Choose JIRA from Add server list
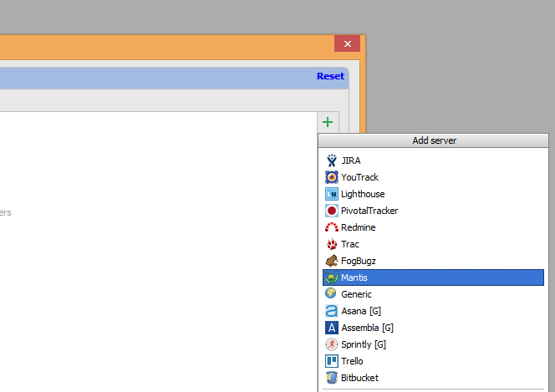The height and width of the screenshot is (392, 555). [x=433, y=160]
